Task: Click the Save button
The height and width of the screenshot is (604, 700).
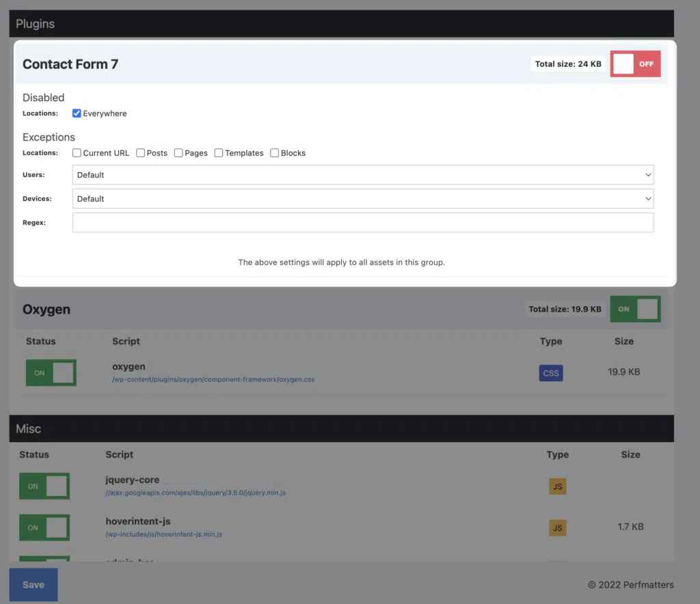Action: tap(33, 585)
